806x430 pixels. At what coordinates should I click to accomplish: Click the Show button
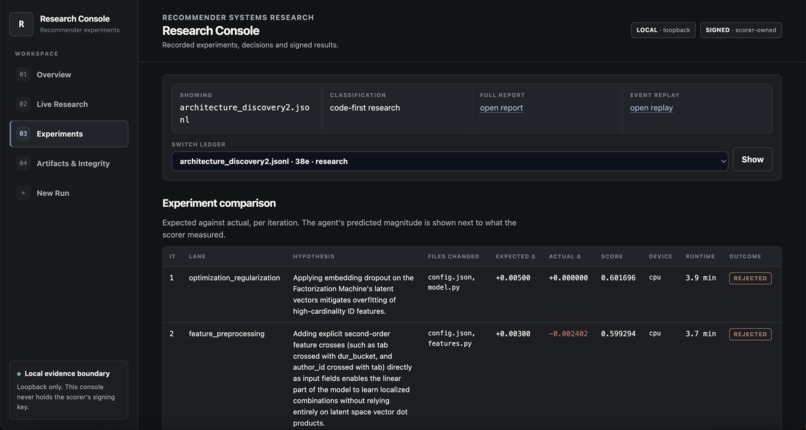[x=752, y=159]
